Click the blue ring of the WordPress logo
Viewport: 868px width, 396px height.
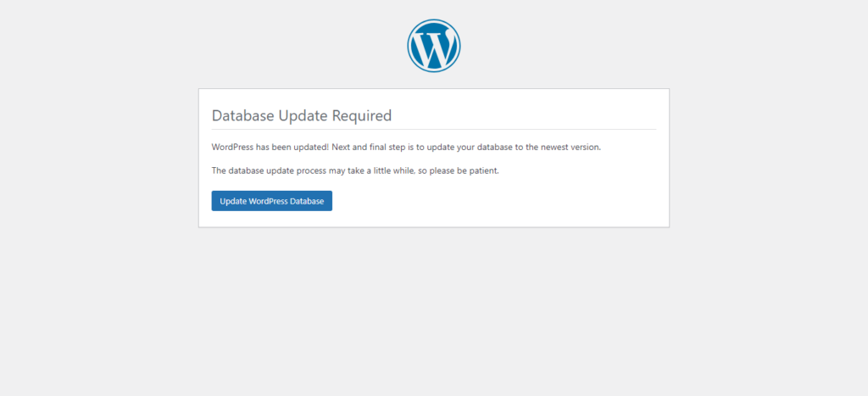pos(410,46)
